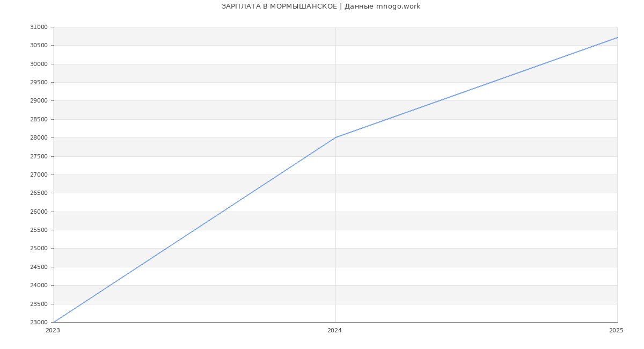Click the 26500 y-axis label
644x349 pixels.
(x=39, y=193)
